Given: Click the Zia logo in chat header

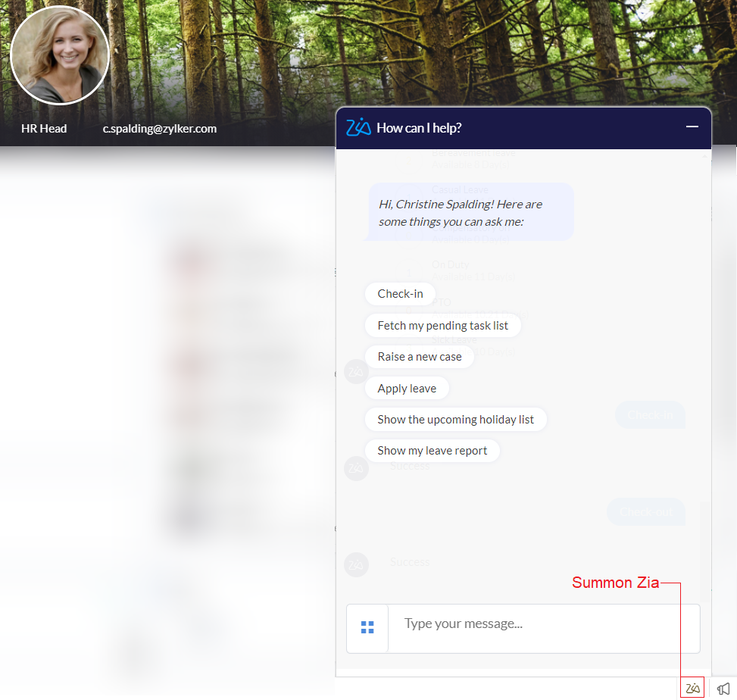Looking at the screenshot, I should [358, 127].
